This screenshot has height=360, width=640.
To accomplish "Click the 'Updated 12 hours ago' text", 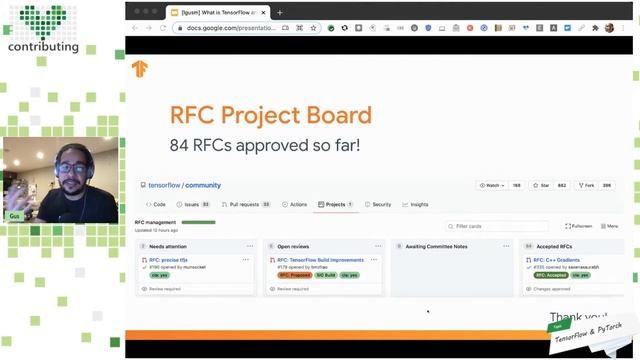I will click(156, 231).
